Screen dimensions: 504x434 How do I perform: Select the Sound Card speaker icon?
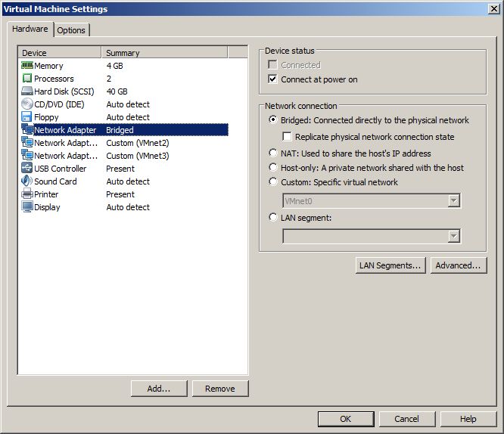[27, 181]
